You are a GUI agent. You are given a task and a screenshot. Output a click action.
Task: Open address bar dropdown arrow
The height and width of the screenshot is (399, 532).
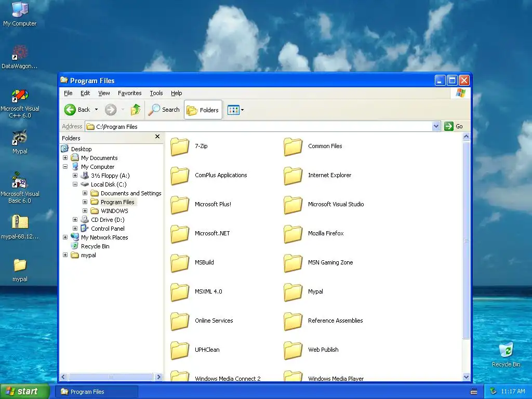click(436, 127)
